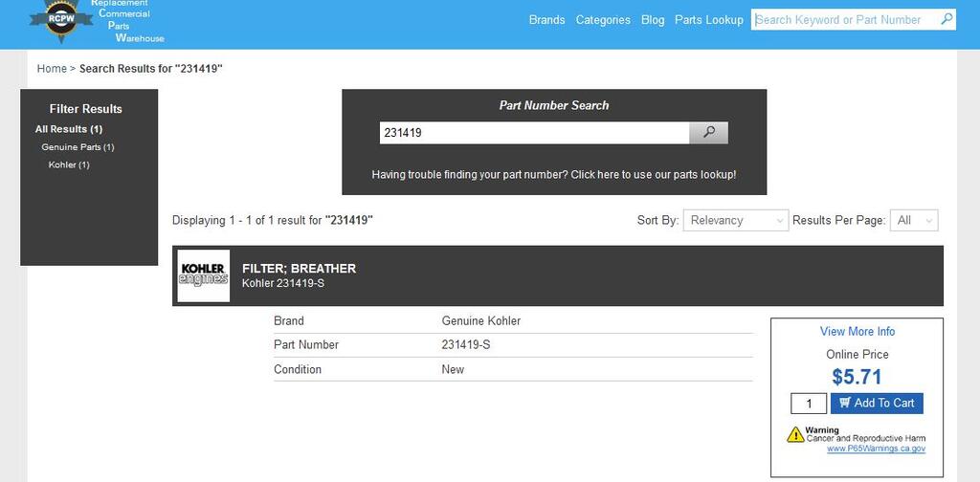Go to the Blog page

click(653, 20)
